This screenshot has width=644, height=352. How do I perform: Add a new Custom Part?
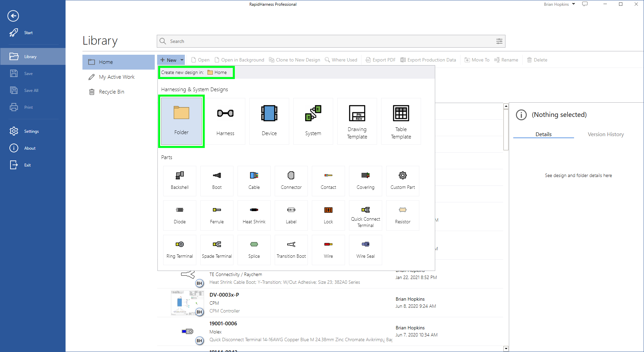403,181
